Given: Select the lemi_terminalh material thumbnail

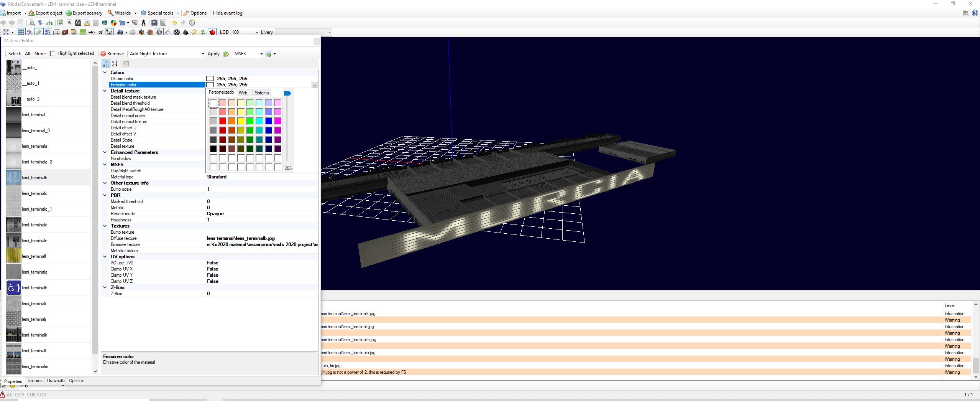Looking at the screenshot, I should coord(14,288).
